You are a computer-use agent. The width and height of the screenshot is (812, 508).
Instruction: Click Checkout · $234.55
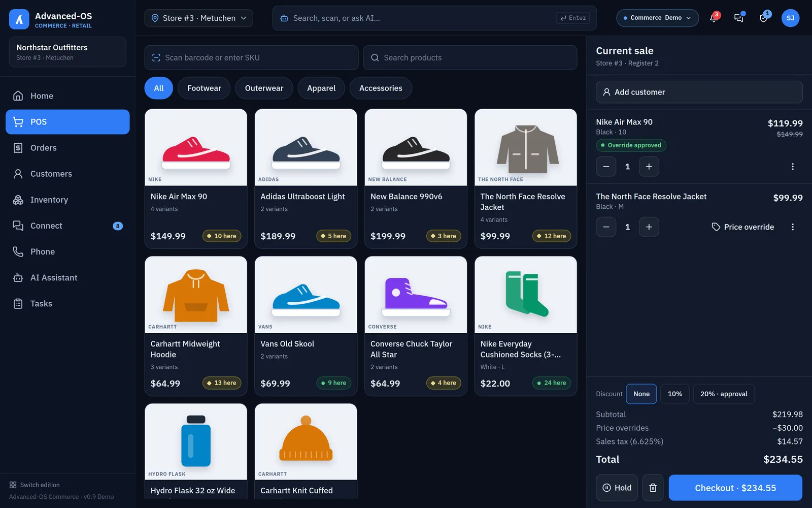pyautogui.click(x=735, y=488)
